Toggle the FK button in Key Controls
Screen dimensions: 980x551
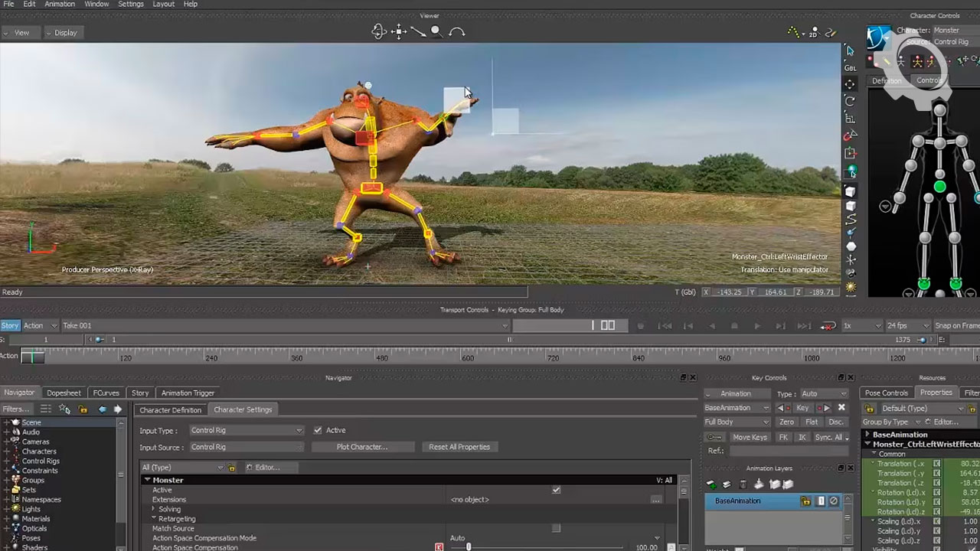782,437
